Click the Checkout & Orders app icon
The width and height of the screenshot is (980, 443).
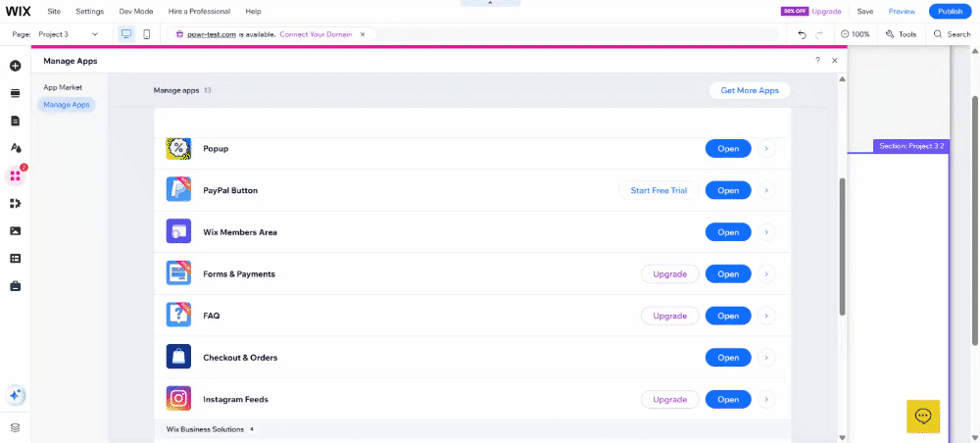(178, 357)
